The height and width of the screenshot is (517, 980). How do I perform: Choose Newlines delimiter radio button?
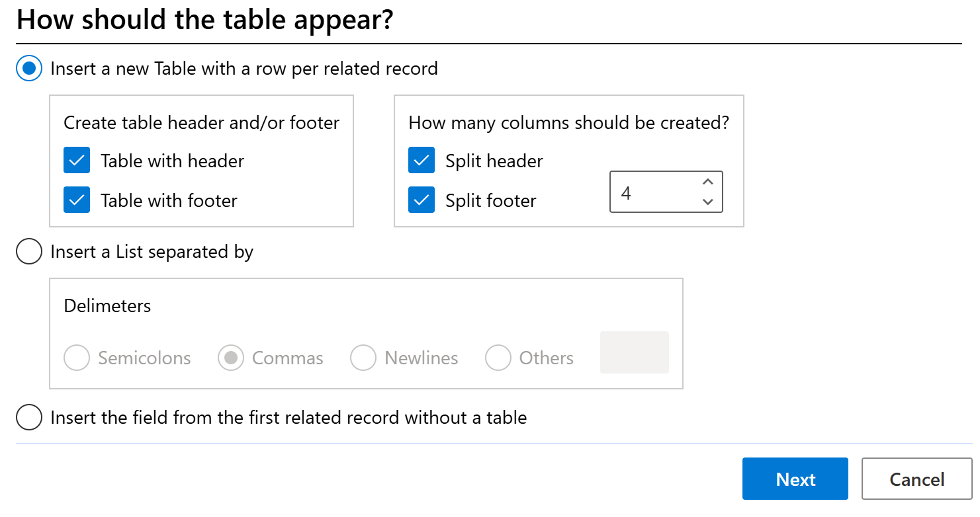point(363,358)
